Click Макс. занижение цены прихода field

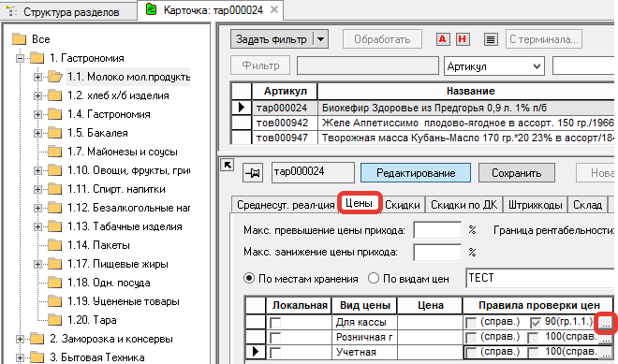pyautogui.click(x=437, y=252)
